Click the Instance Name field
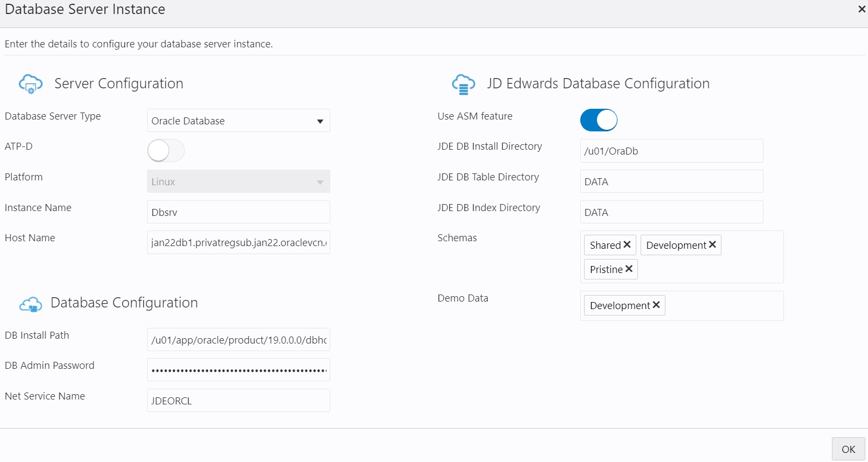868x462 pixels. coord(238,212)
